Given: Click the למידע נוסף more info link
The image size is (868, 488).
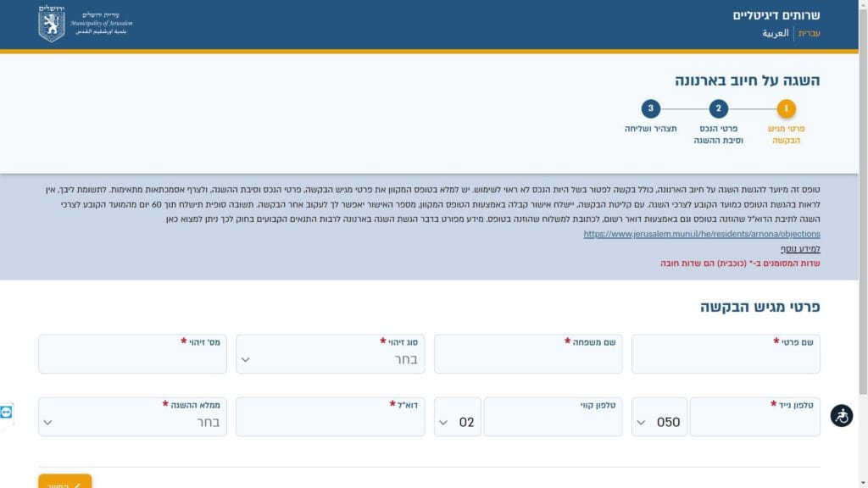Looking at the screenshot, I should [800, 249].
